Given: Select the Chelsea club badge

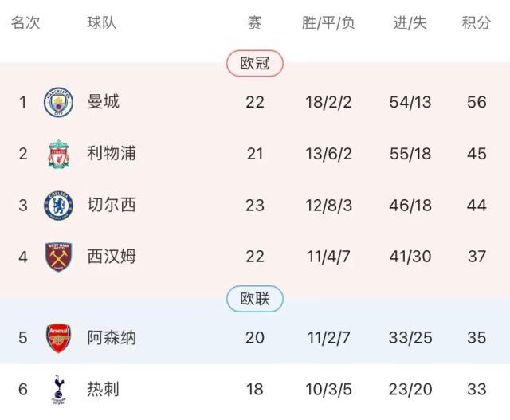Looking at the screenshot, I should coord(58,206).
